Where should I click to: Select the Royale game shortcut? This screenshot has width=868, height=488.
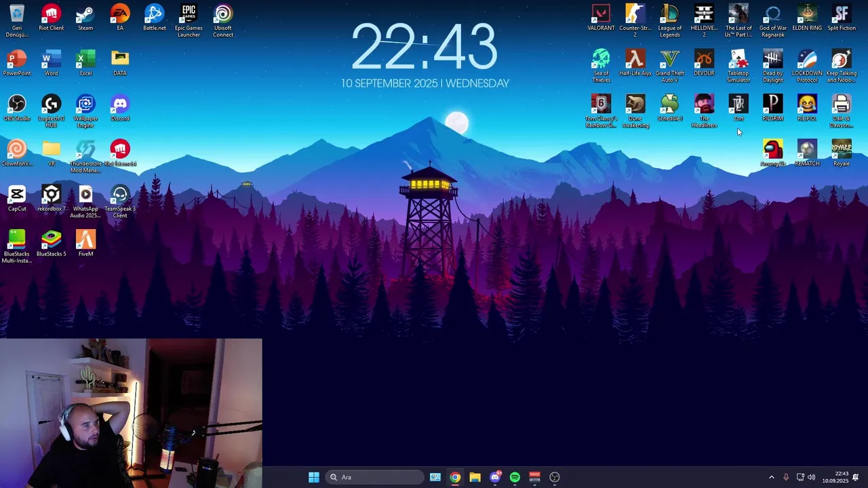click(842, 153)
